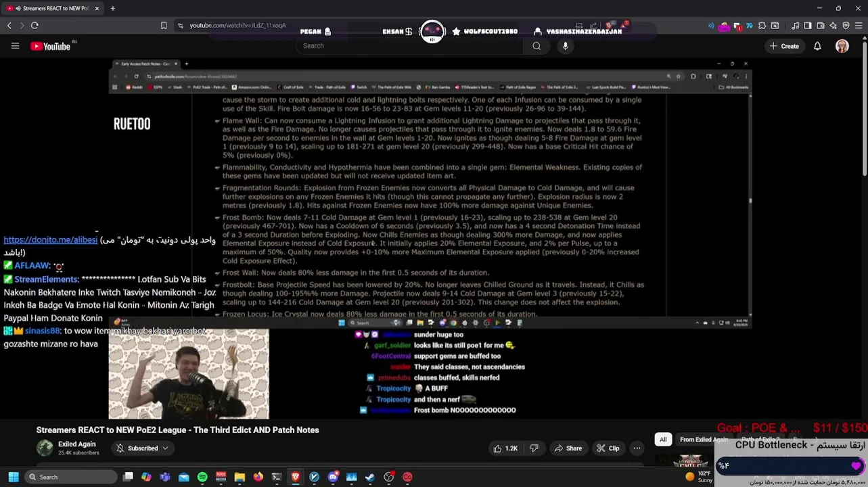The height and width of the screenshot is (487, 868).
Task: Open Microsoft Teams from the taskbar
Action: 165,478
